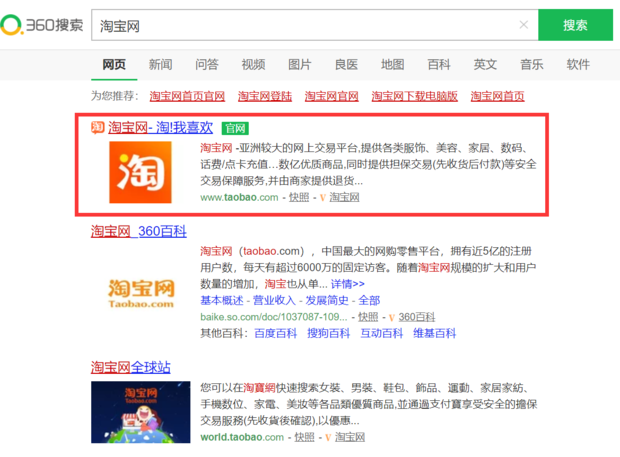Click suggested search 淘宝网登陆

(x=265, y=96)
